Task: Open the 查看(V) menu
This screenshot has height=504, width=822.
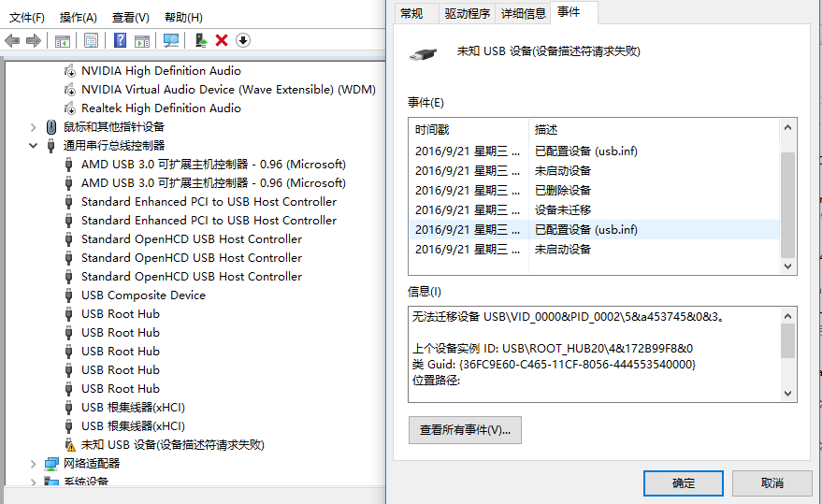Action: click(131, 18)
